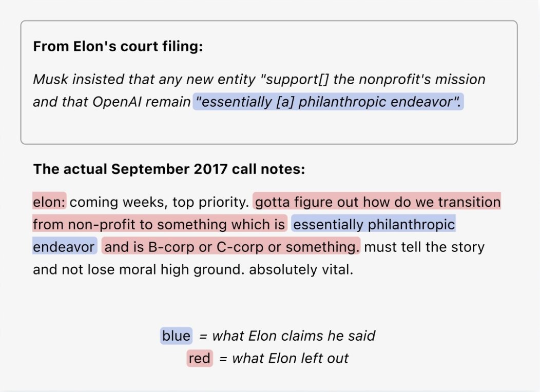Click the "coming weeks, top priority." text
This screenshot has width=540, height=392.
(159, 202)
